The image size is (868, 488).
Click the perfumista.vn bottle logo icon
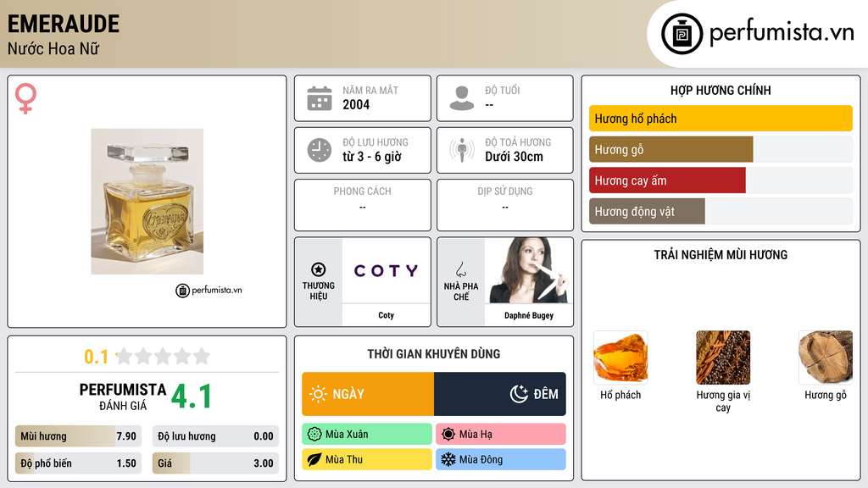[x=682, y=34]
